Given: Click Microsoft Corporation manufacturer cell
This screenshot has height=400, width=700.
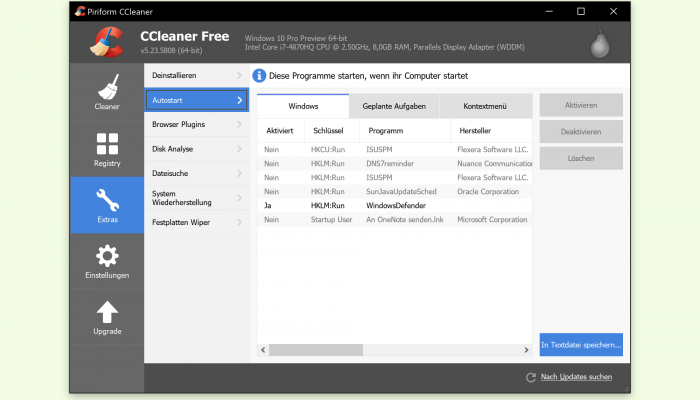Looking at the screenshot, I should click(492, 220).
